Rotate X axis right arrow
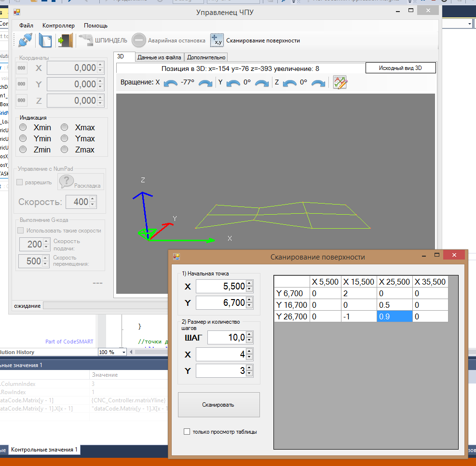This screenshot has height=466, width=476. click(x=205, y=83)
